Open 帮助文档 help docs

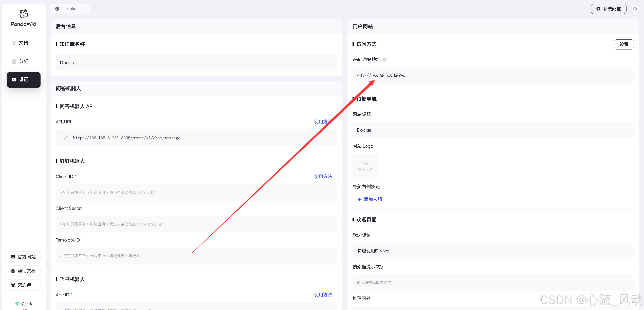point(24,271)
